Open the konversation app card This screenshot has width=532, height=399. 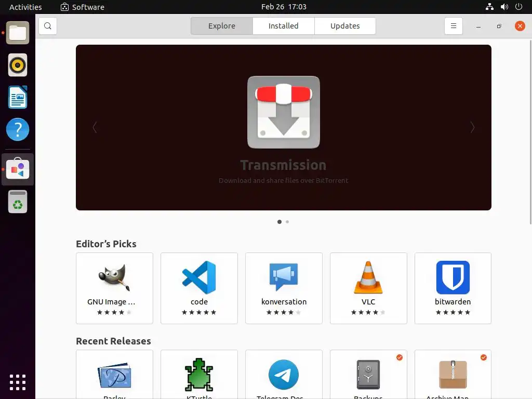(284, 288)
